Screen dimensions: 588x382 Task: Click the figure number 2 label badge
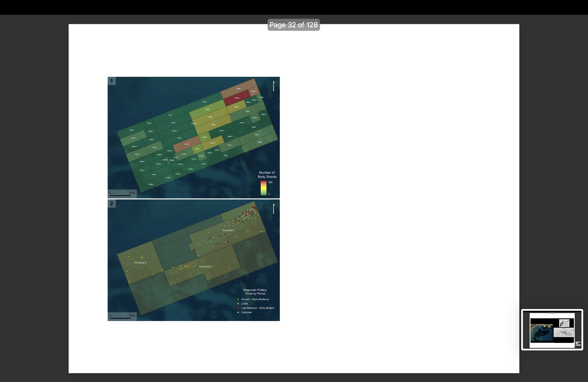coord(112,204)
